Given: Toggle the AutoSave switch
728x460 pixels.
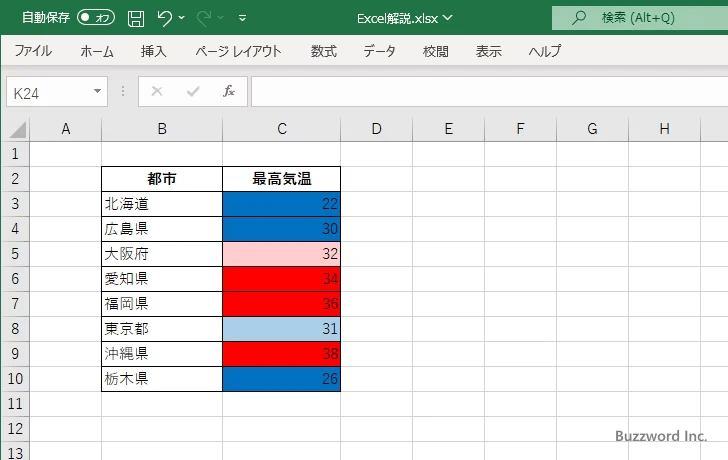Looking at the screenshot, I should 96,18.
